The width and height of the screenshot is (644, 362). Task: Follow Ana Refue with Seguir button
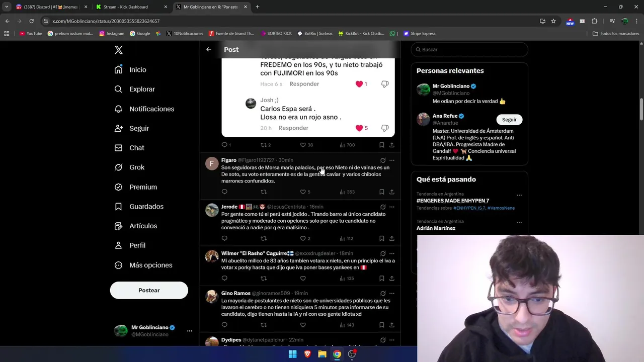coord(509,120)
